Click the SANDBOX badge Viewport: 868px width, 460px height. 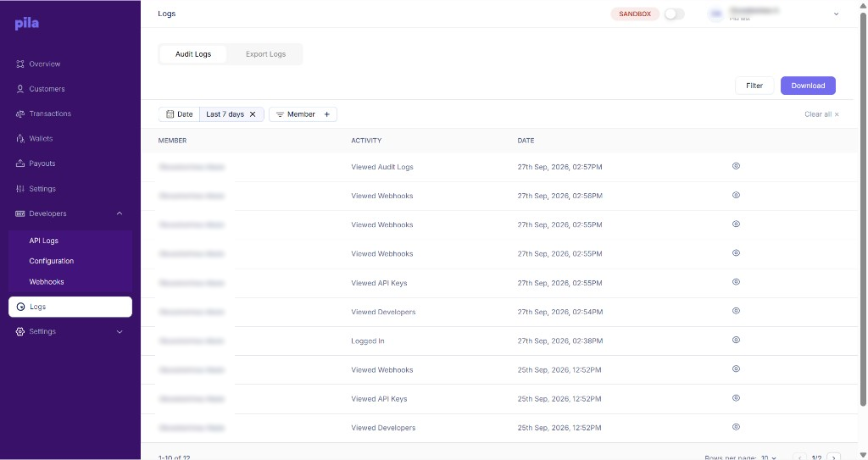pos(635,14)
